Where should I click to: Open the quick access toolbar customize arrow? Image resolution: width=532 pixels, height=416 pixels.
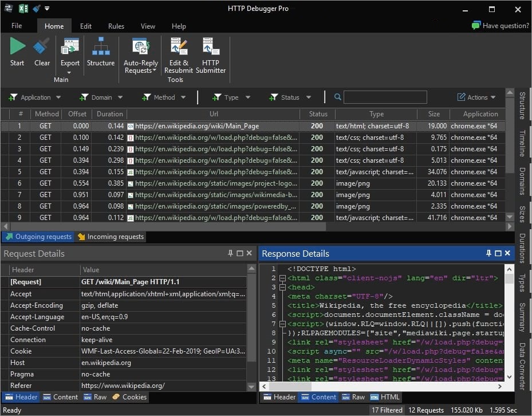pyautogui.click(x=47, y=8)
